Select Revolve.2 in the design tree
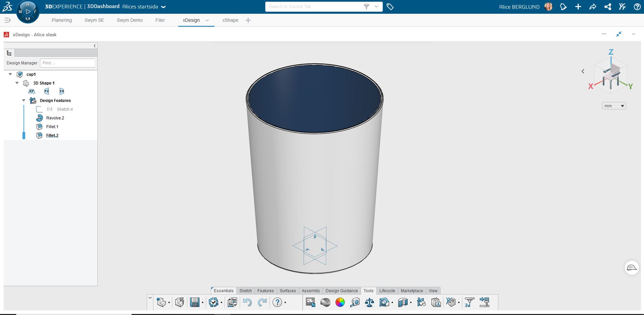The height and width of the screenshot is (315, 644). click(x=55, y=118)
